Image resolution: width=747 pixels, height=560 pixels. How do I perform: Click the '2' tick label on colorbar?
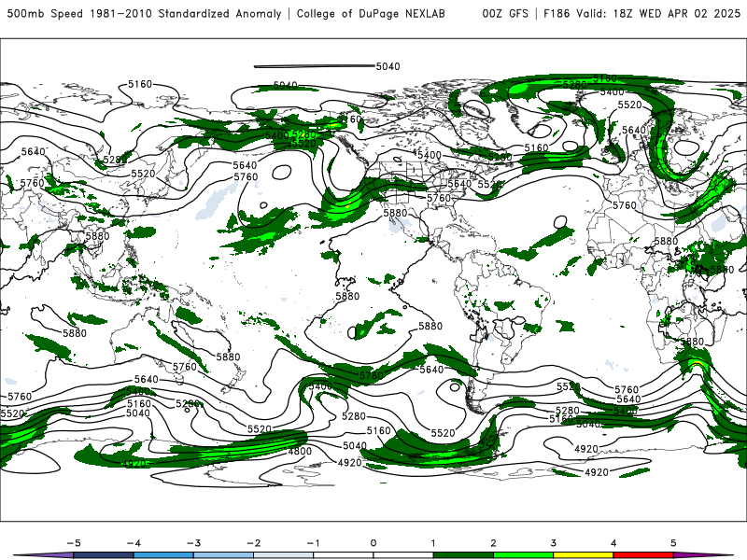click(493, 543)
